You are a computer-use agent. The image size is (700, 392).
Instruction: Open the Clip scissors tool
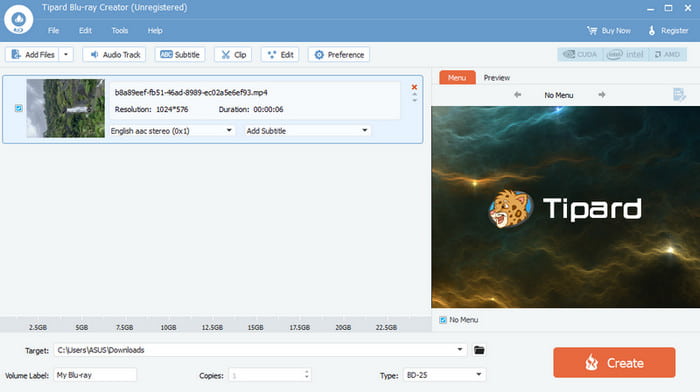[233, 54]
